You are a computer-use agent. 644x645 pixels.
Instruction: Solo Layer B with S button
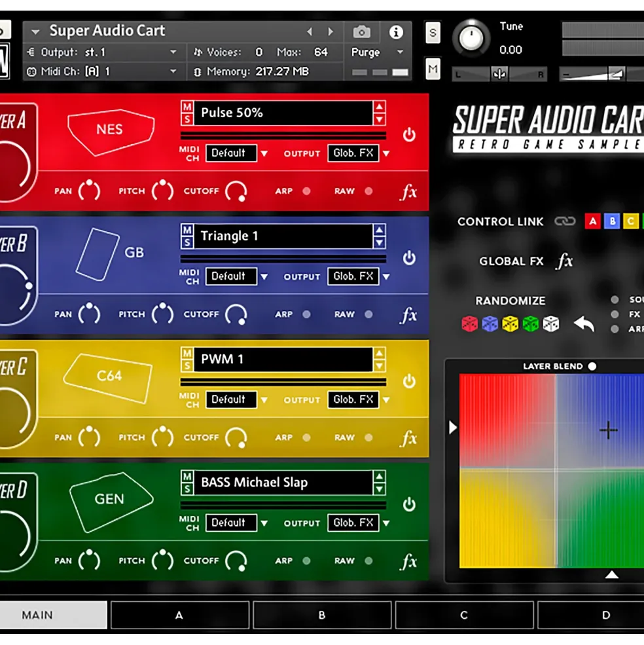click(187, 243)
